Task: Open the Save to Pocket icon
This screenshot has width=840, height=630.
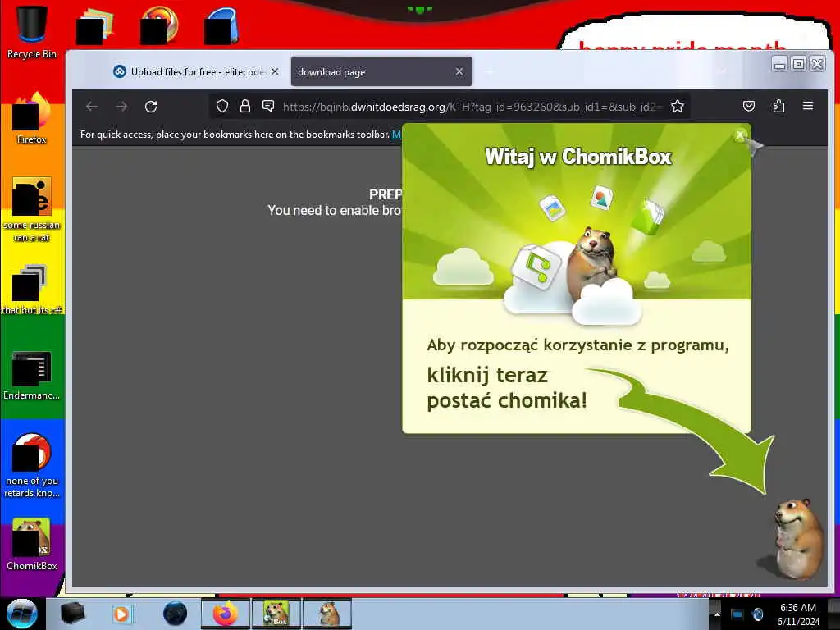Action: tap(749, 106)
